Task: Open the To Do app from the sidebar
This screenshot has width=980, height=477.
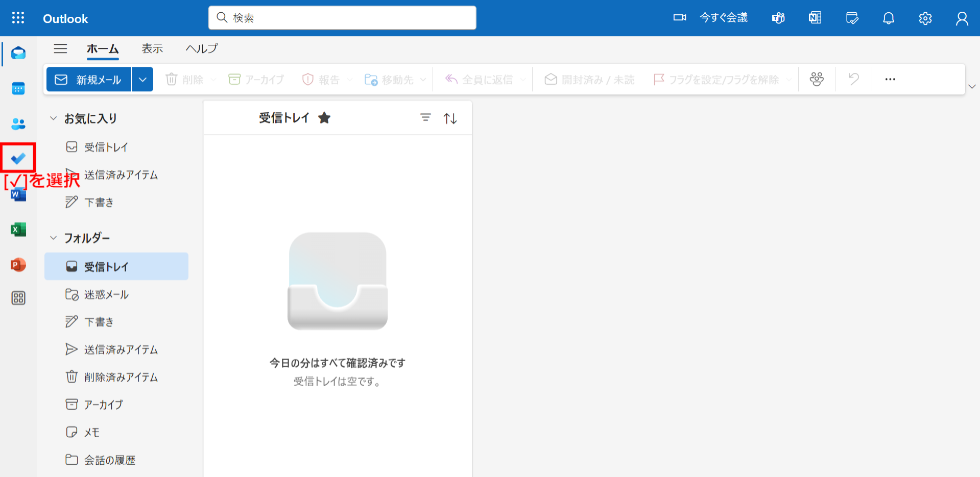Action: pos(18,158)
